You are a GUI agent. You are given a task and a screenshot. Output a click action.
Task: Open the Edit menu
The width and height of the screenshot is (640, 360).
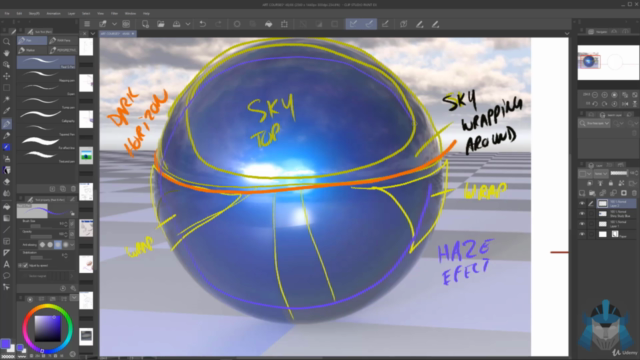tap(19, 13)
